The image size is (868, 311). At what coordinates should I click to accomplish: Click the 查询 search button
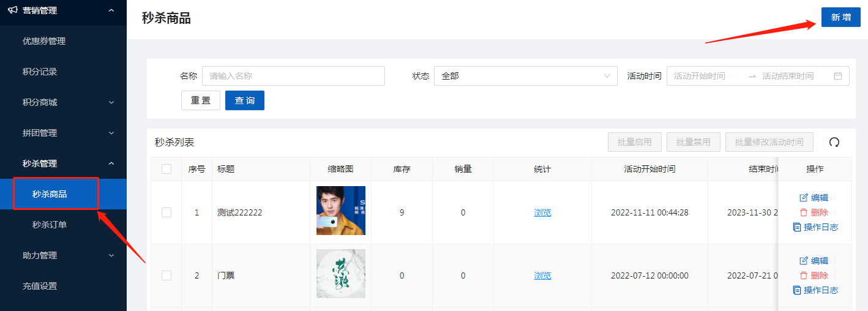point(245,100)
